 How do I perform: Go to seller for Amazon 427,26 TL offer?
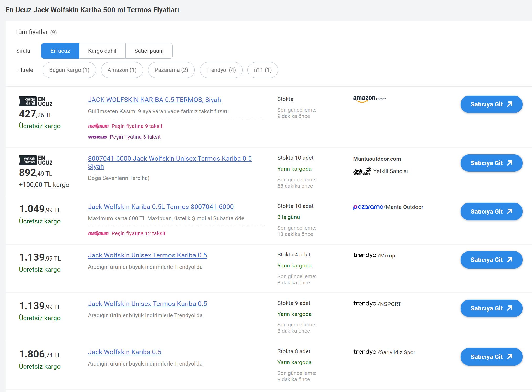click(x=491, y=104)
